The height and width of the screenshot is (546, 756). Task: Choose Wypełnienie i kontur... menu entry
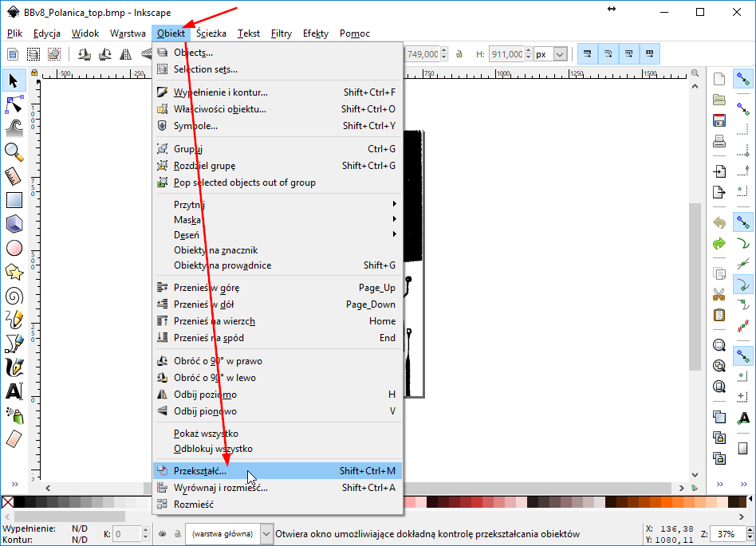pyautogui.click(x=278, y=92)
